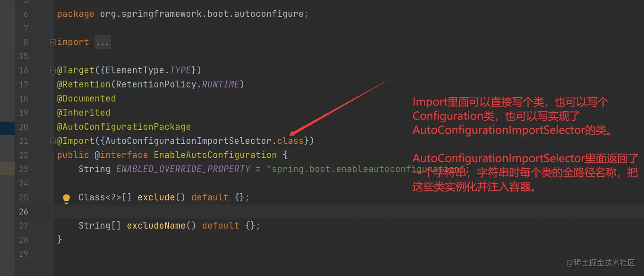
Task: Click the @interface keyword
Action: 121,155
